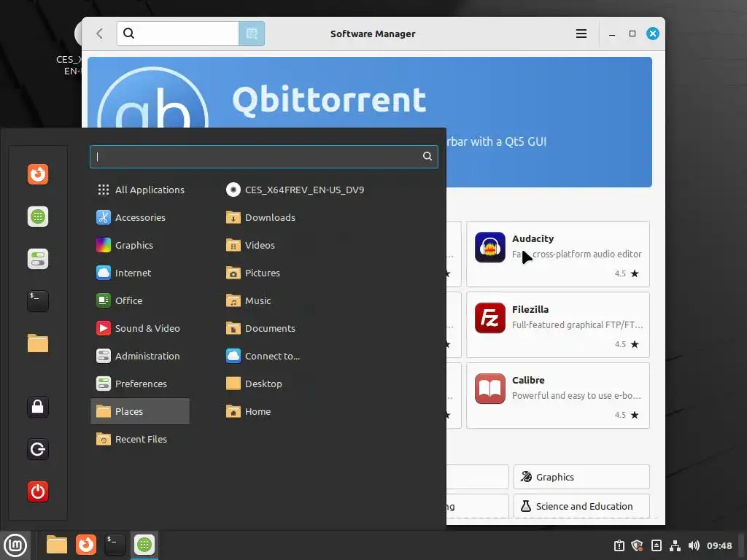This screenshot has height=560, width=747.
Task: Select Graphics category in menu
Action: [140, 245]
